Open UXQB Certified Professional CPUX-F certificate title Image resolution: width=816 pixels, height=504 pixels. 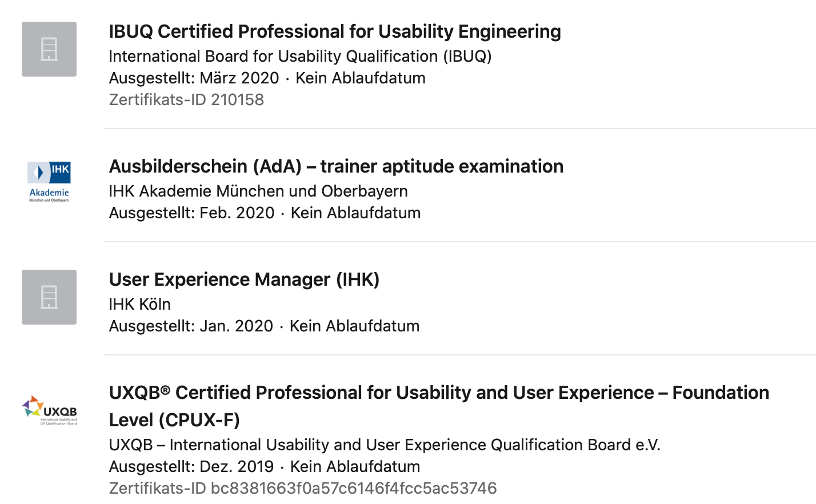click(x=439, y=406)
